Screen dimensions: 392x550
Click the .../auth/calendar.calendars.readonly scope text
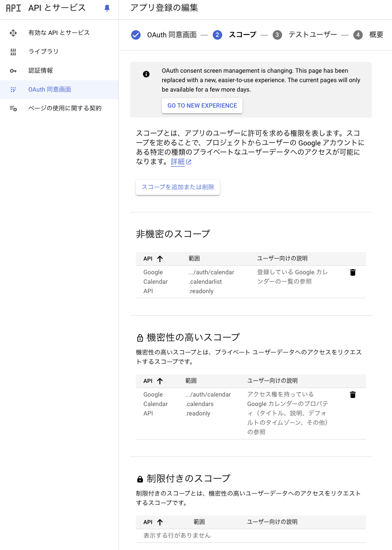[208, 404]
